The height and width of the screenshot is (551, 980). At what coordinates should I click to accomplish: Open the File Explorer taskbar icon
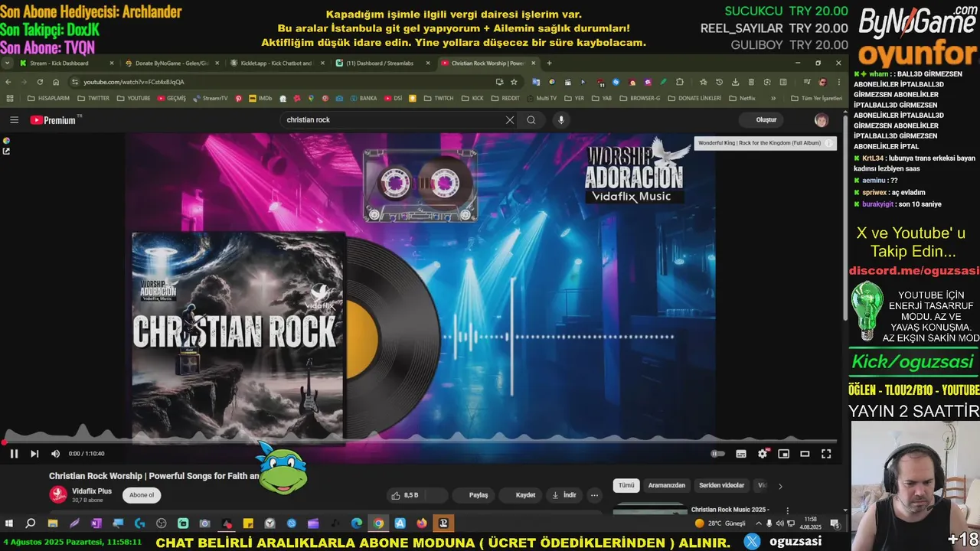pyautogui.click(x=52, y=523)
